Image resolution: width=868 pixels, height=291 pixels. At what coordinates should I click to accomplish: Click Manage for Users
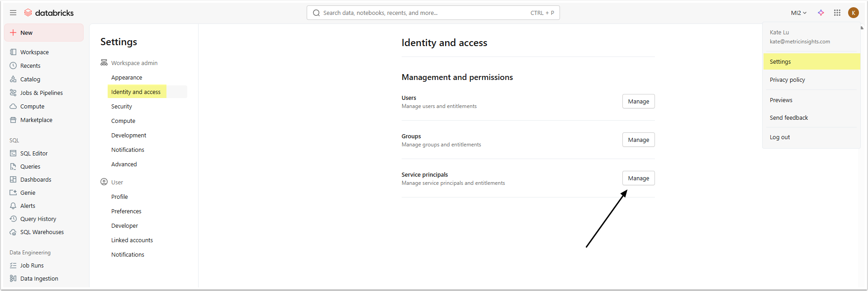tap(638, 101)
